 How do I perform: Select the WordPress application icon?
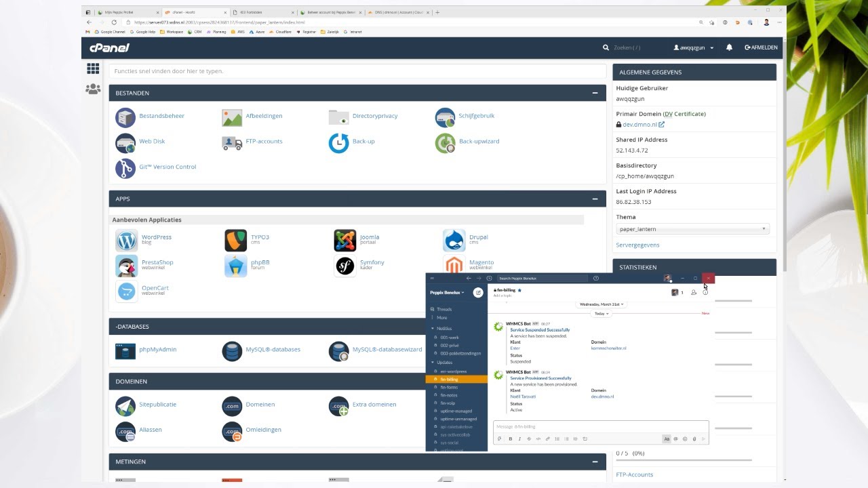click(x=126, y=240)
